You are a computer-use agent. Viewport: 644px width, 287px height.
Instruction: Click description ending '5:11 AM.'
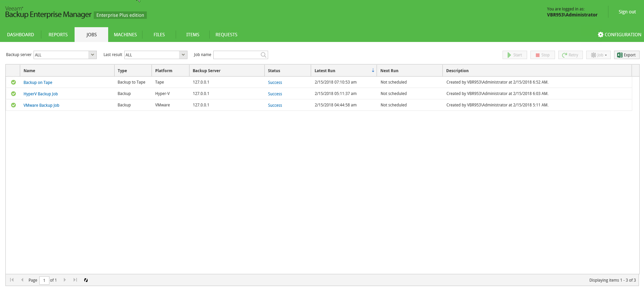point(498,105)
